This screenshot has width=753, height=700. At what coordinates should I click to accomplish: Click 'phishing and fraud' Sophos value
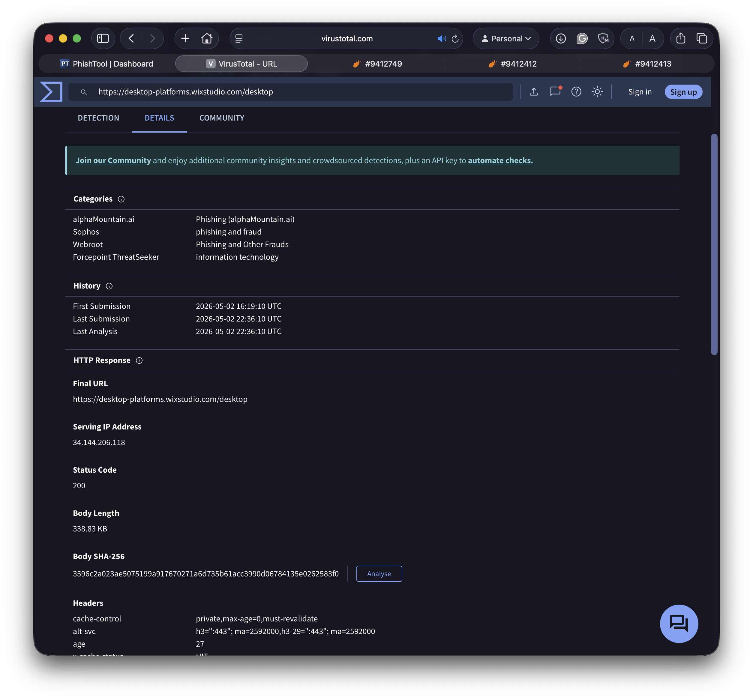click(x=229, y=232)
